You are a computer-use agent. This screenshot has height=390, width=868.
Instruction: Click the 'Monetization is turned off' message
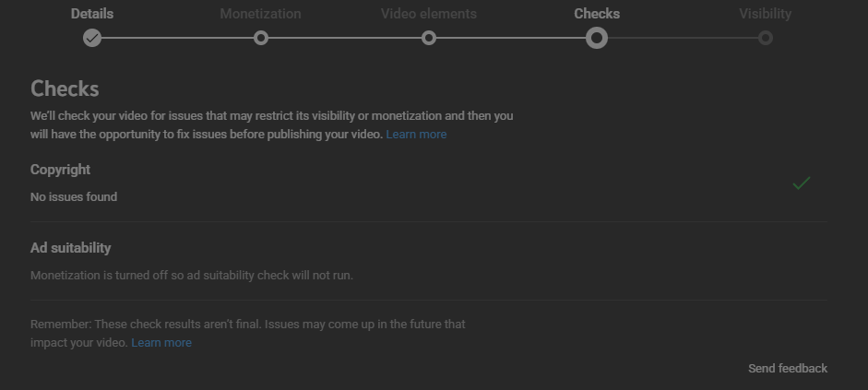click(192, 276)
